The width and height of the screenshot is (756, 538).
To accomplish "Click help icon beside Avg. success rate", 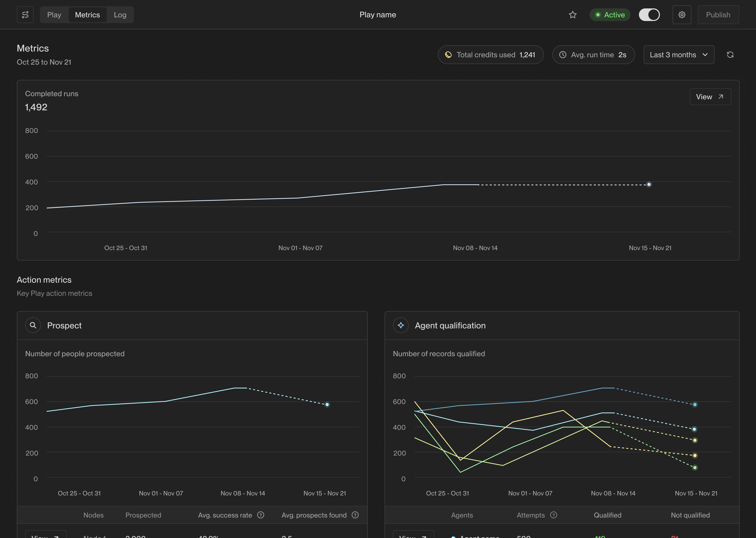I will (261, 515).
